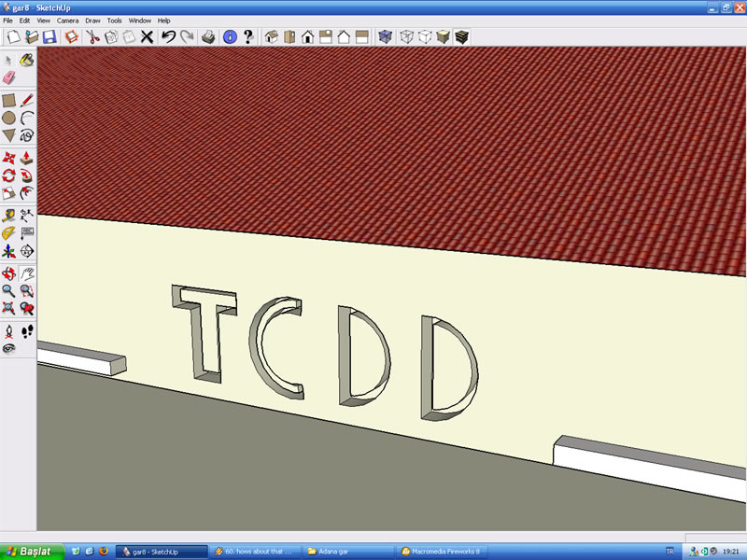
Task: Select the arrow Select tool
Action: pyautogui.click(x=8, y=60)
